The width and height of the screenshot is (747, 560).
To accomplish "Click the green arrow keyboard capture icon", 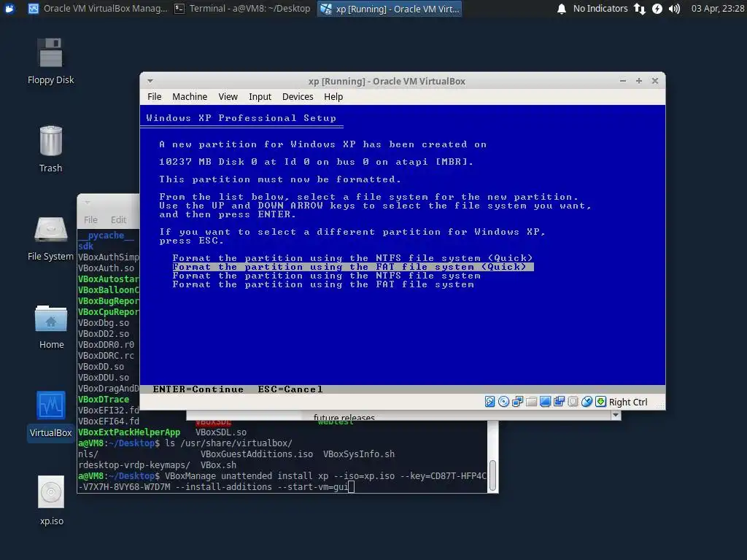I will [600, 402].
